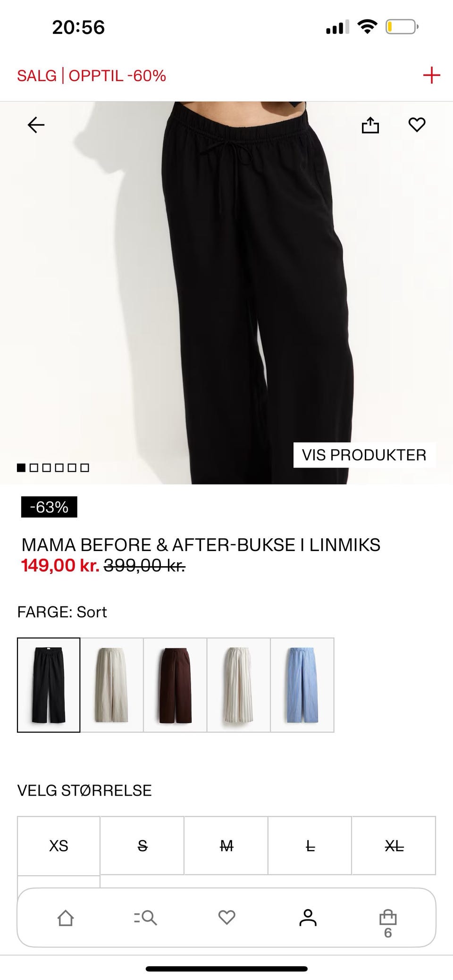Choose the dark brown trousers swatch

[x=175, y=685]
